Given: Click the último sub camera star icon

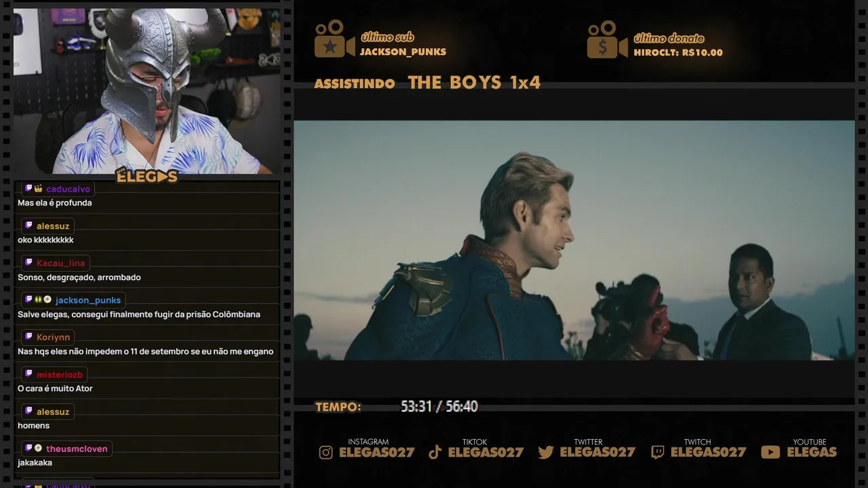Looking at the screenshot, I should click(x=334, y=39).
